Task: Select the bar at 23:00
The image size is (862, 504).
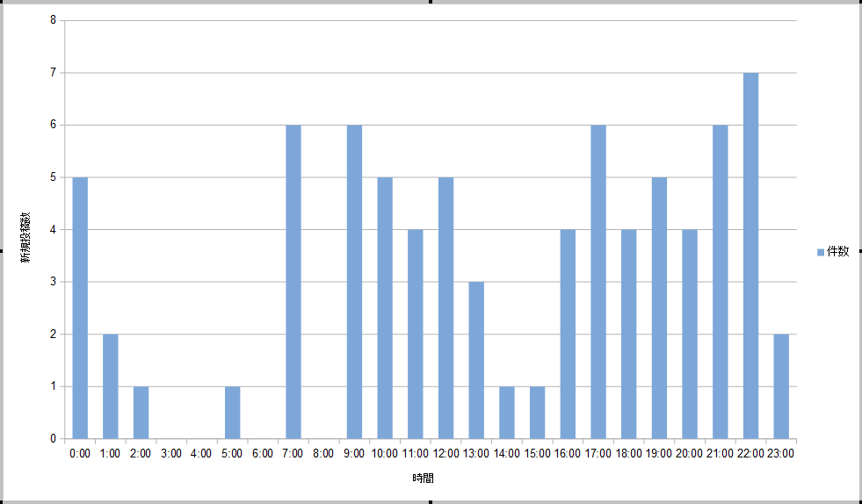Action: (781, 386)
